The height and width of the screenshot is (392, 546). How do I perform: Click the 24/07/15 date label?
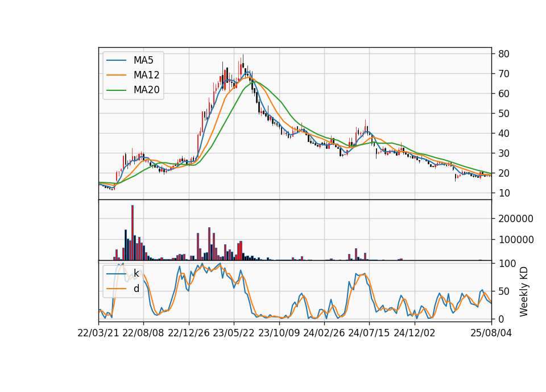(x=369, y=333)
